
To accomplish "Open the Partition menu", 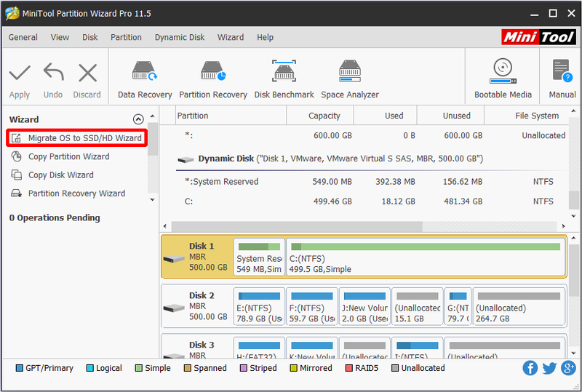I will click(126, 38).
